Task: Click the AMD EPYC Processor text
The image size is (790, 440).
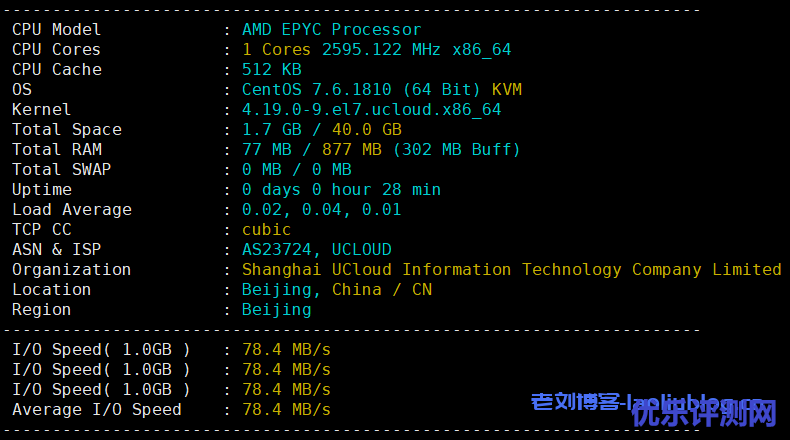Action: pos(331,30)
